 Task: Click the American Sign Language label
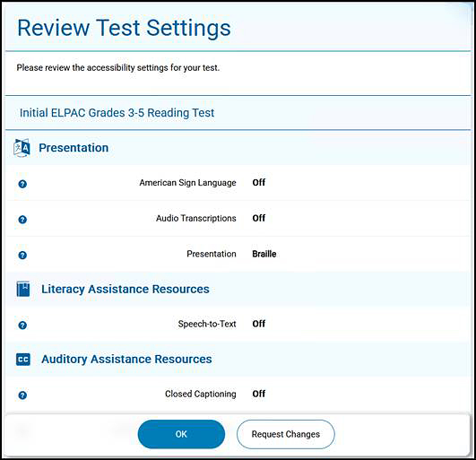187,183
